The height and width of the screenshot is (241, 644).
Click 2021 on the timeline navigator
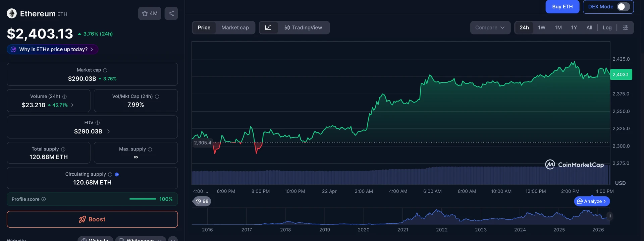click(403, 230)
